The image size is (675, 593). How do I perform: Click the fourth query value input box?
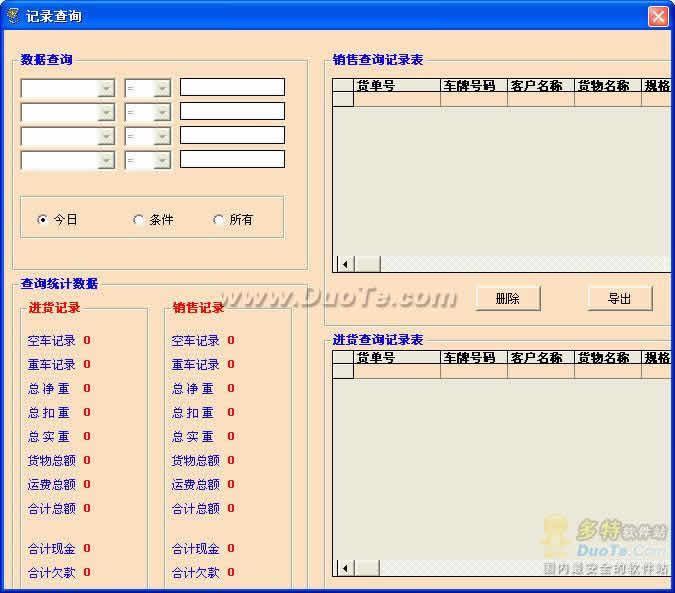click(232, 159)
